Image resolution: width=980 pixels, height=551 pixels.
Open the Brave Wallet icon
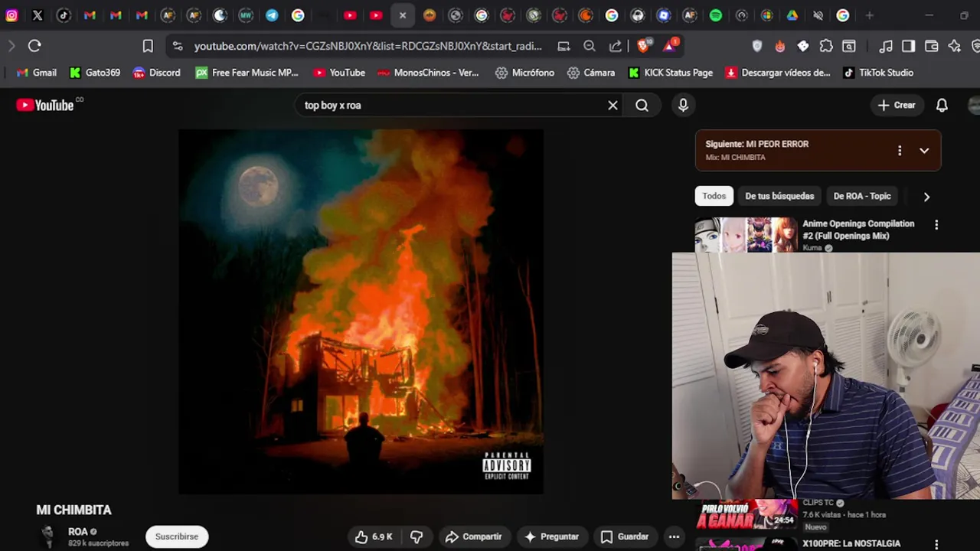point(931,46)
